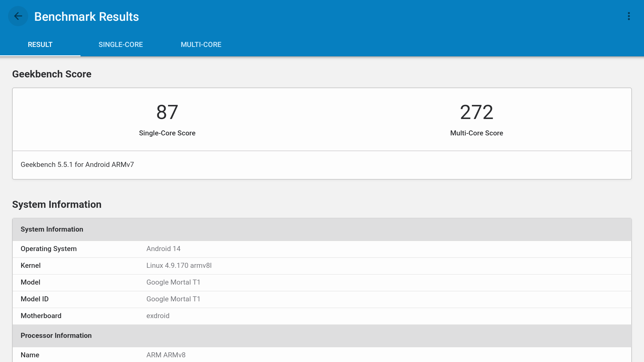Viewport: 644px width, 362px height.
Task: Click the multi-core score value 272
Action: (476, 112)
